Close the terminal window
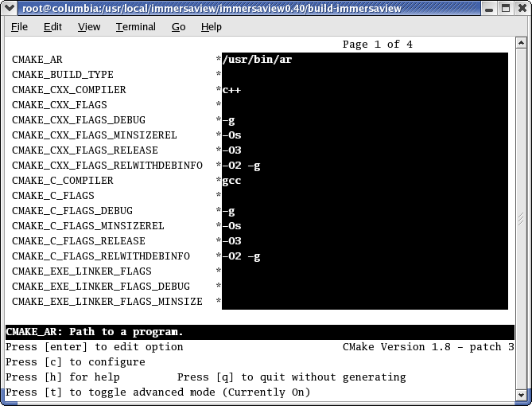 coord(522,8)
